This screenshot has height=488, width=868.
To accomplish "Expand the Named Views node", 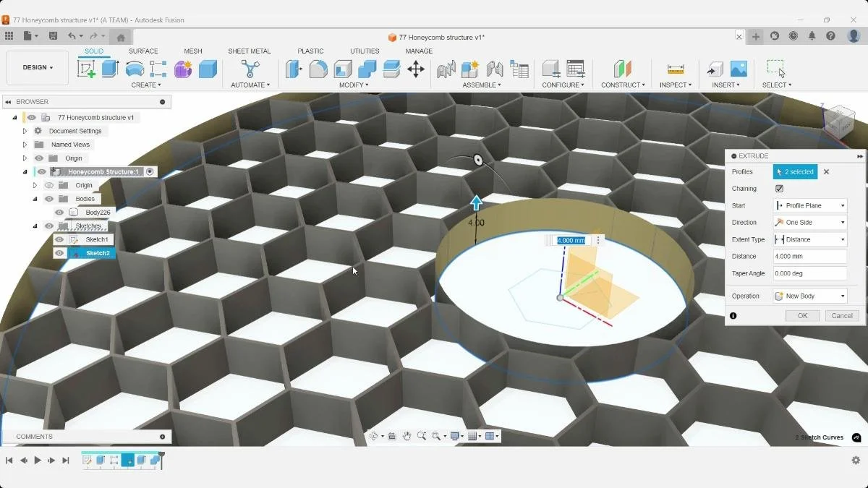I will (25, 145).
